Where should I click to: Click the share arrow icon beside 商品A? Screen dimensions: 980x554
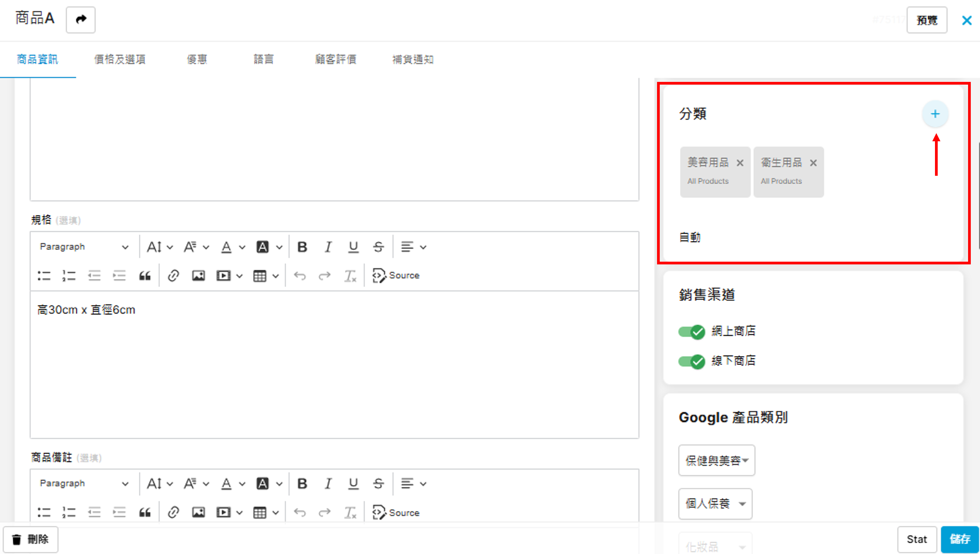[81, 20]
